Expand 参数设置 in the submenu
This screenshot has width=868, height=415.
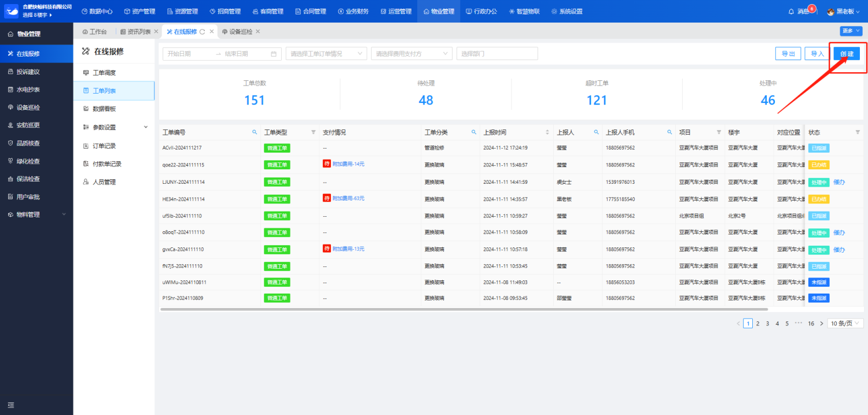114,127
